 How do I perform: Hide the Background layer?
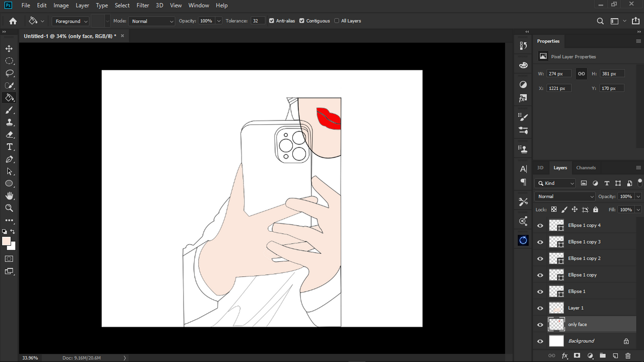(540, 341)
